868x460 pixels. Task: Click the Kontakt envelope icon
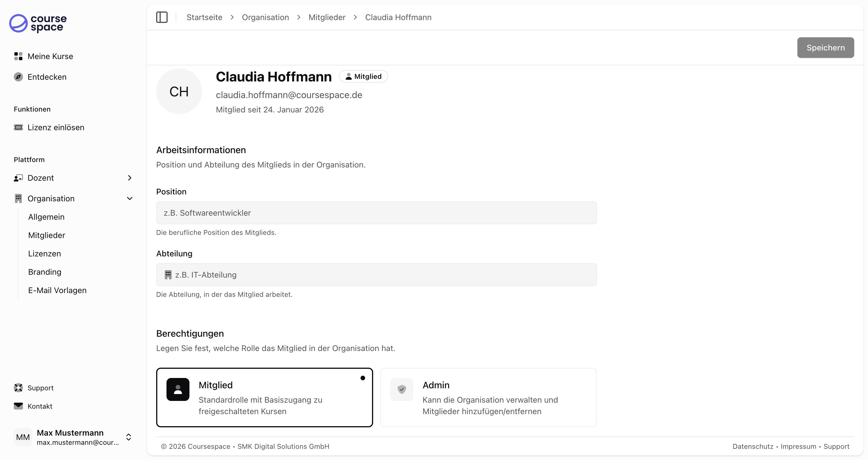point(18,406)
